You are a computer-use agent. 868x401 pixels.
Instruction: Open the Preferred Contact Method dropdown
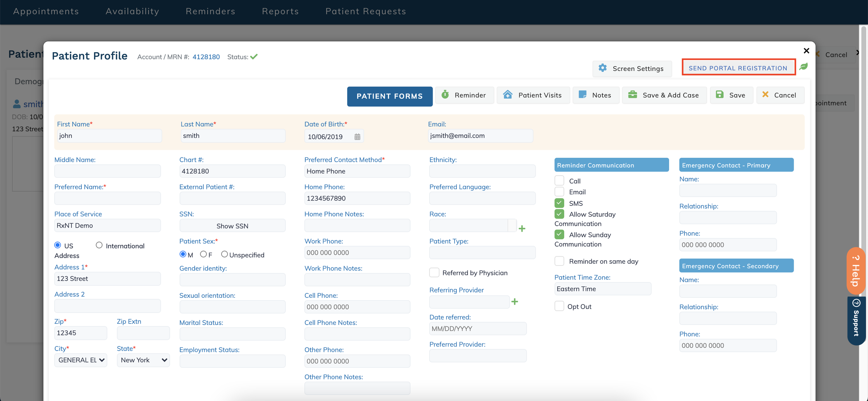point(357,171)
